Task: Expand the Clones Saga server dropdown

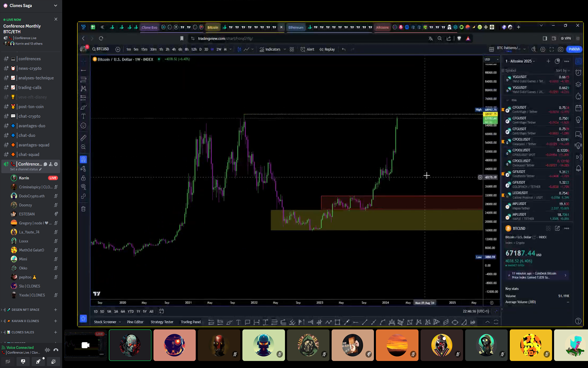Action: tap(55, 6)
